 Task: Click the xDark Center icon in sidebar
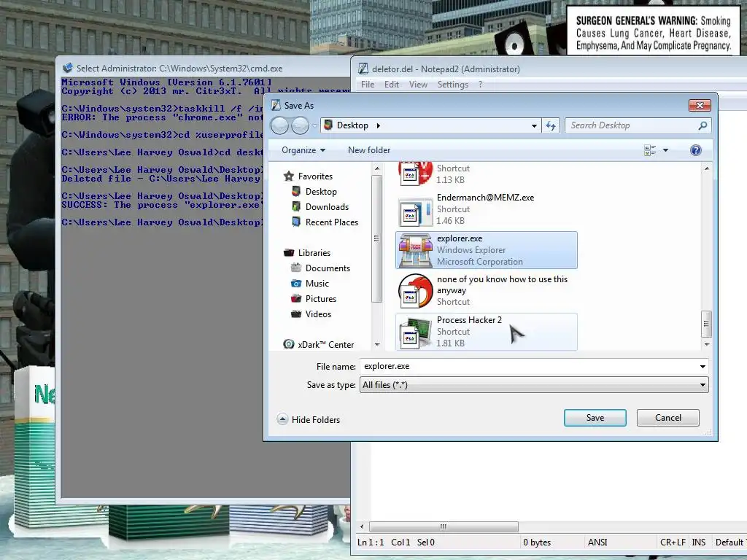click(289, 344)
